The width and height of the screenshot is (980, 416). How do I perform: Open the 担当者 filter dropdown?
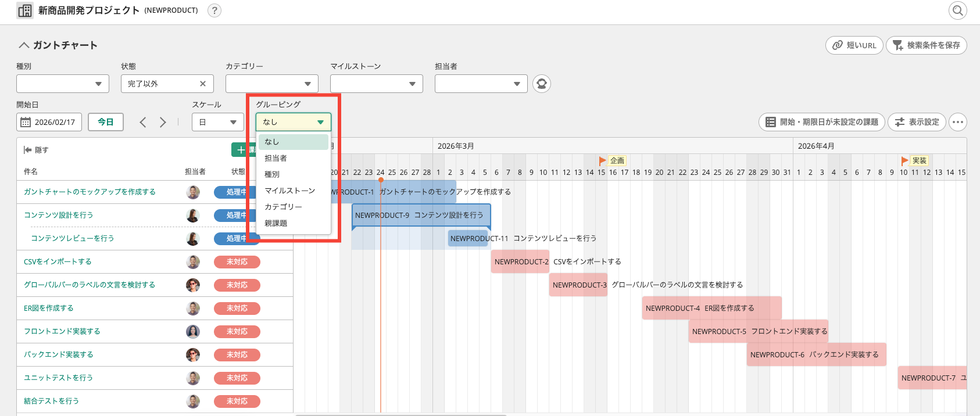point(481,84)
